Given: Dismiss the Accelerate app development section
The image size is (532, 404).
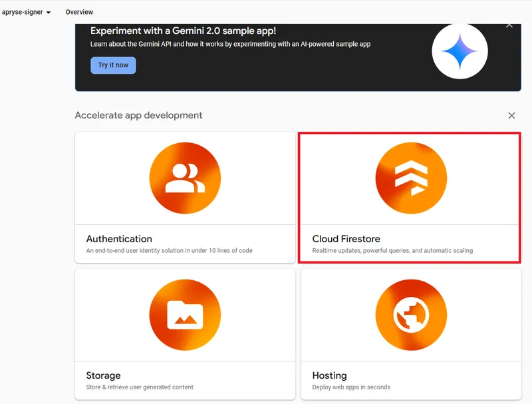Looking at the screenshot, I should pos(511,116).
